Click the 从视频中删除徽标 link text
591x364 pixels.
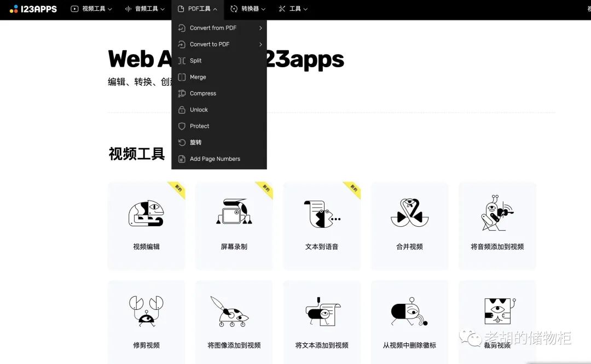tap(410, 345)
